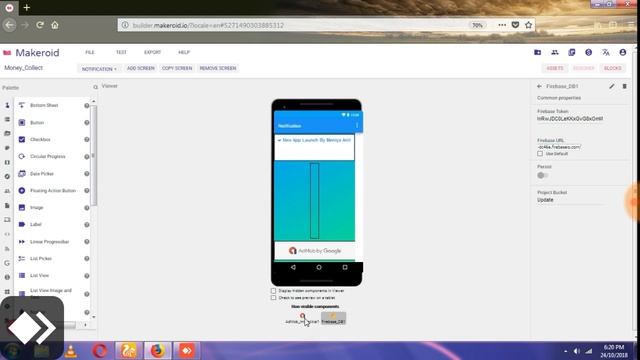Switch to the Blocks editor
The image size is (640, 360).
[x=613, y=68]
